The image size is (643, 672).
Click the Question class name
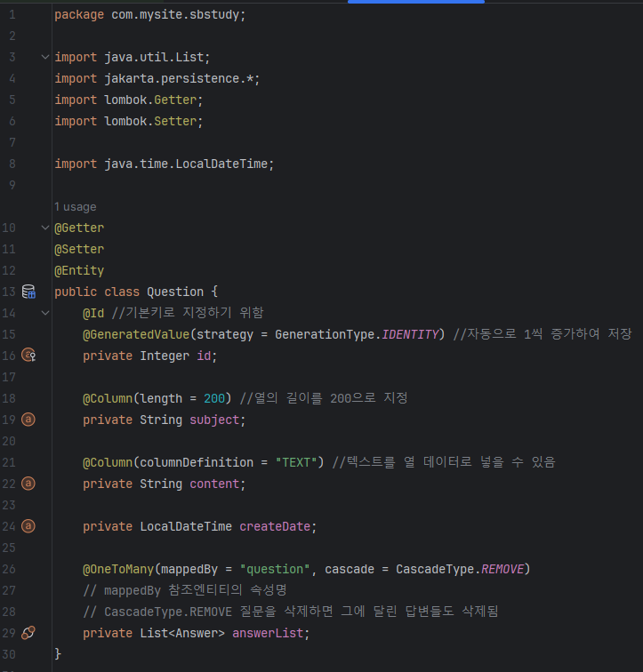[x=175, y=292]
